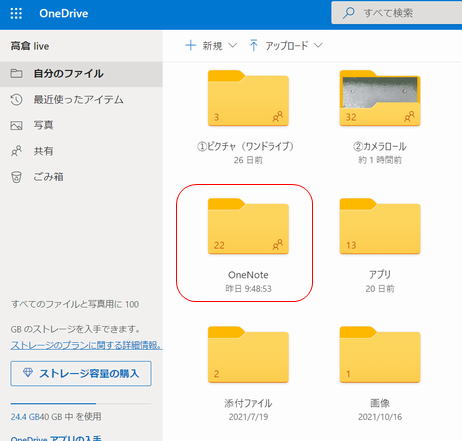
Task: Click the 添付ファイル folder name
Action: point(248,403)
